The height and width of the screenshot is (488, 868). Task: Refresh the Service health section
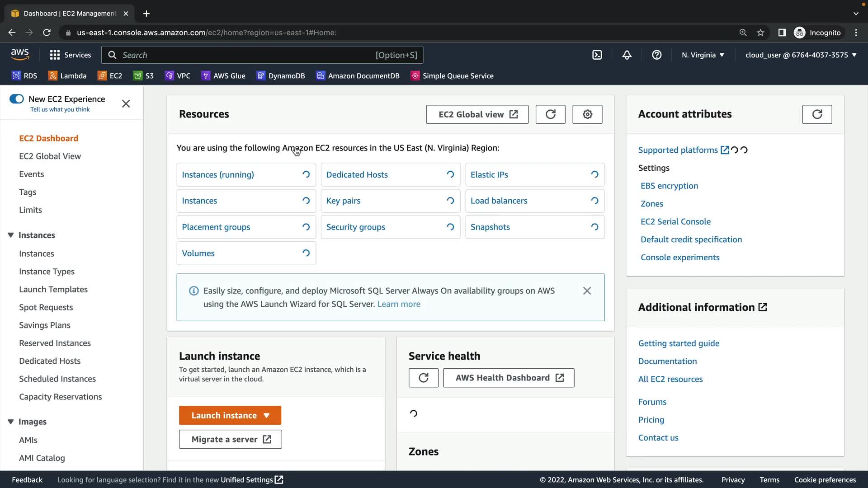point(423,378)
